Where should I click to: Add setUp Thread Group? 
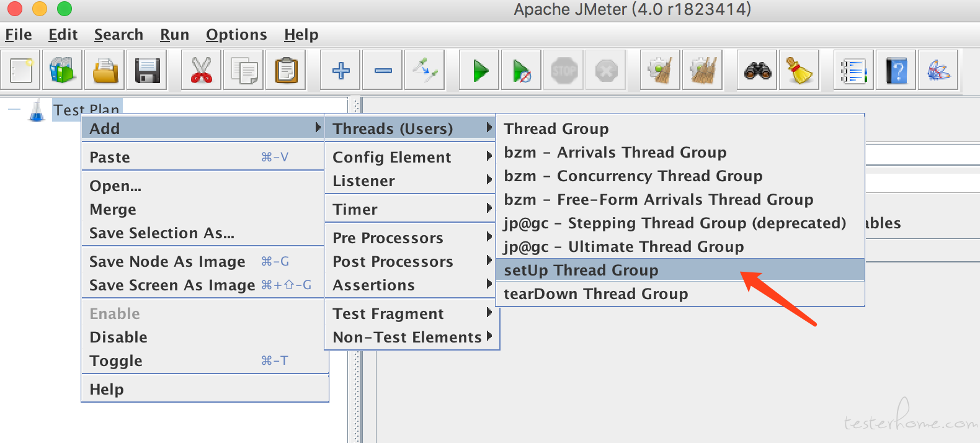680,270
